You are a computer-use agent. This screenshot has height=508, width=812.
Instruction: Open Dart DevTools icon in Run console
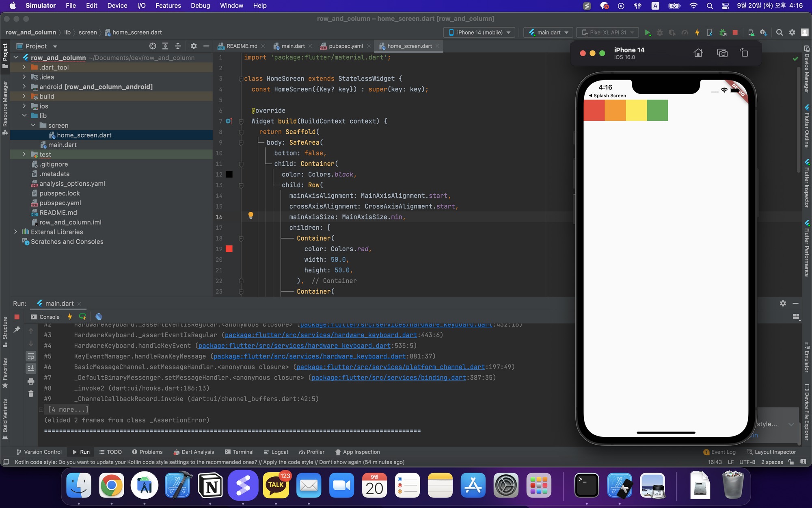pyautogui.click(x=99, y=317)
